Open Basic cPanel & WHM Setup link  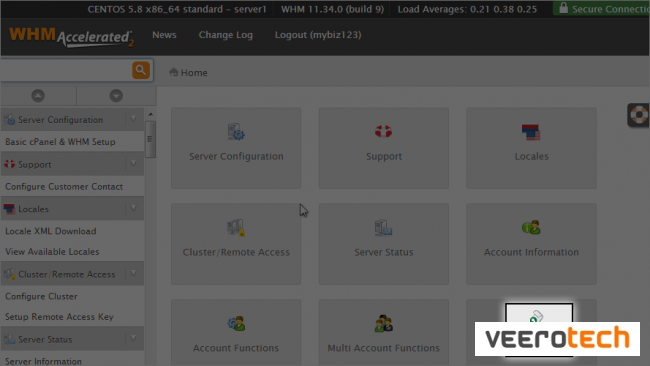[60, 142]
